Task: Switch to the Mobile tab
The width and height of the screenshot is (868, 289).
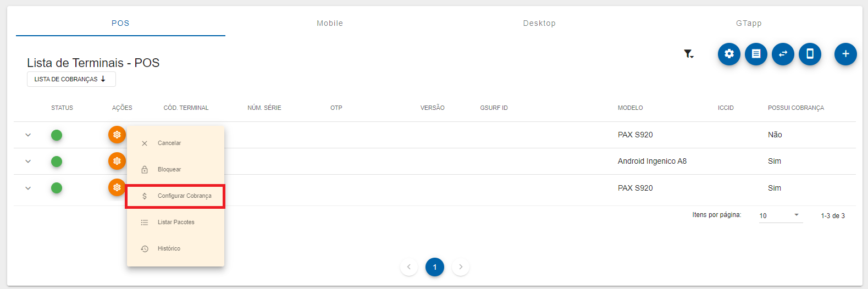Action: [x=330, y=23]
